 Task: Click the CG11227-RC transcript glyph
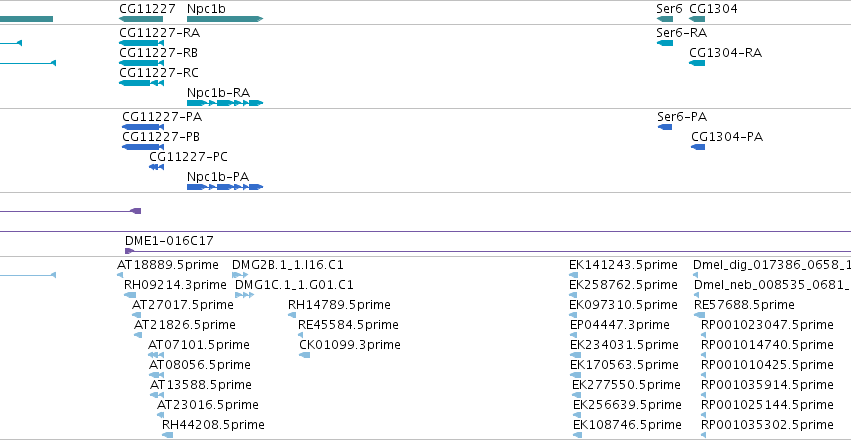click(141, 83)
